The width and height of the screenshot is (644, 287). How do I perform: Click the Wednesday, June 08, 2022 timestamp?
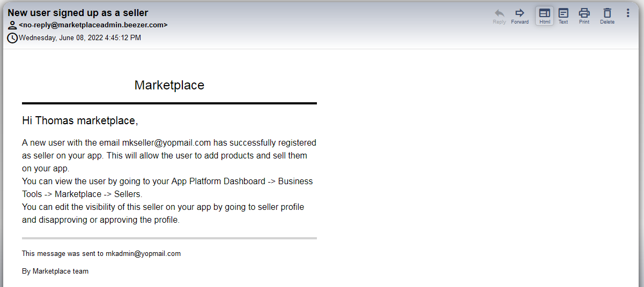click(80, 38)
